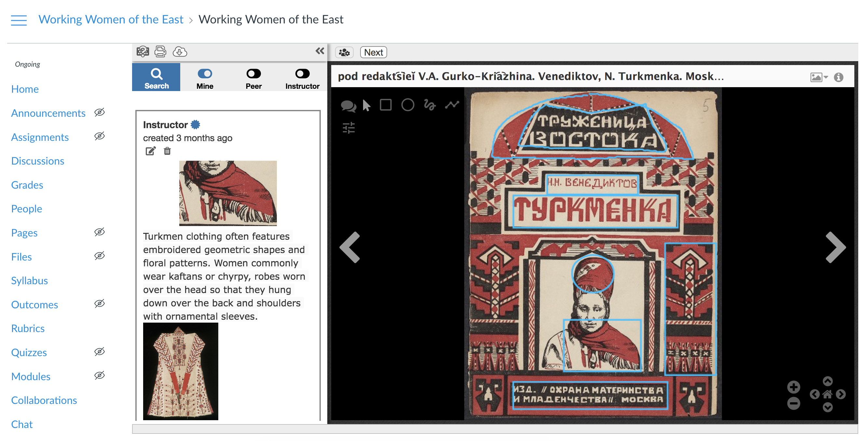Choose the freehand drawing tool
Viewport: 868px width, 441px height.
tap(430, 105)
